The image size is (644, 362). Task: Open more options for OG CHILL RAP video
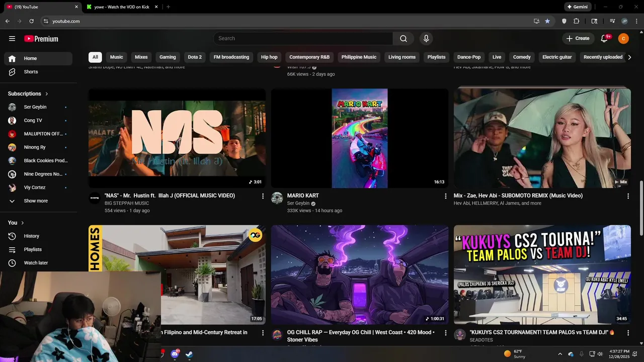(x=445, y=333)
